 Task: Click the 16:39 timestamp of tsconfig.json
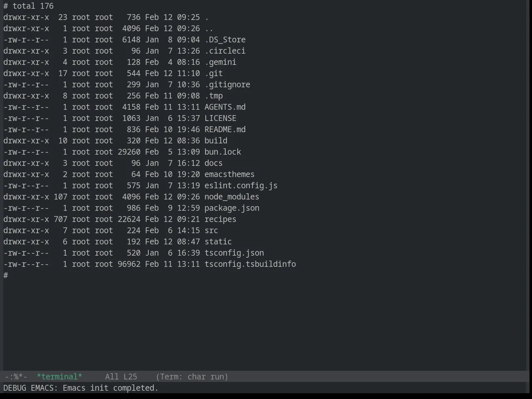(x=188, y=253)
